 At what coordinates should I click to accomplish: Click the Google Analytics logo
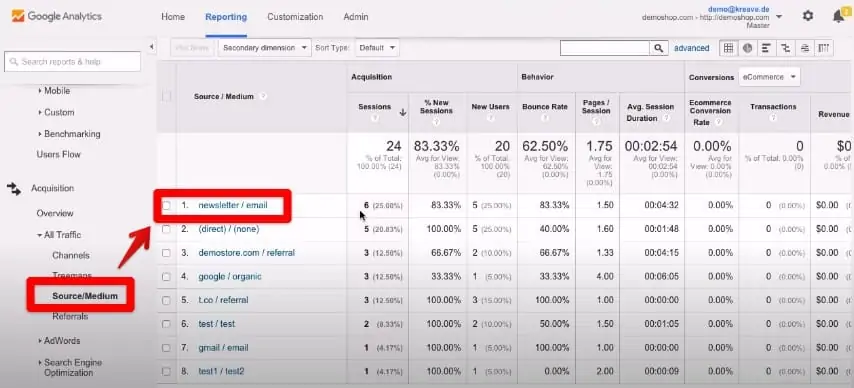pyautogui.click(x=57, y=16)
